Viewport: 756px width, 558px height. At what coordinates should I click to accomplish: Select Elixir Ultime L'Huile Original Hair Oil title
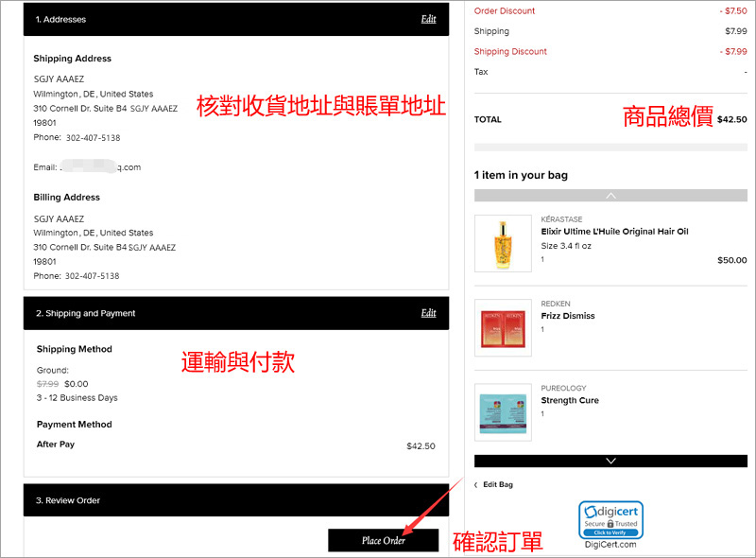(615, 232)
